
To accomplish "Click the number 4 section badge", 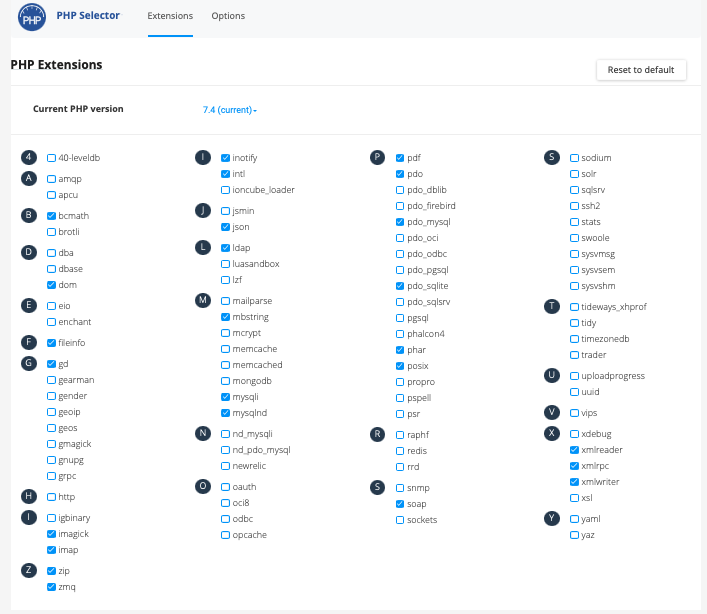I will (30, 158).
